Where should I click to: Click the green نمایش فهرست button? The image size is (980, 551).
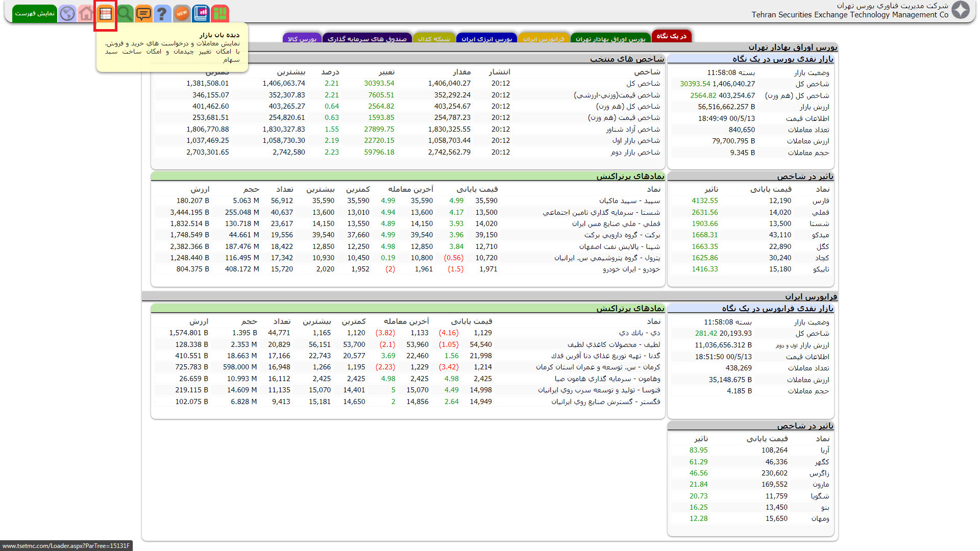35,14
